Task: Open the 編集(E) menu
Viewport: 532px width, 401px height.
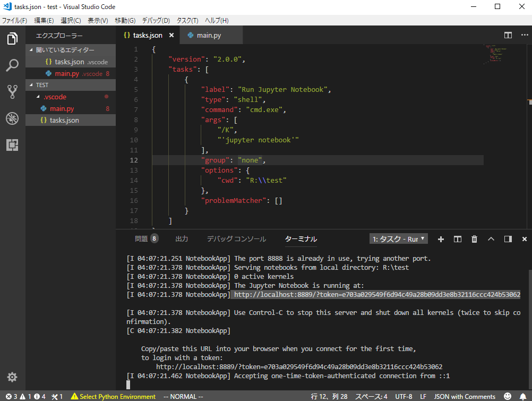Action: [x=44, y=20]
